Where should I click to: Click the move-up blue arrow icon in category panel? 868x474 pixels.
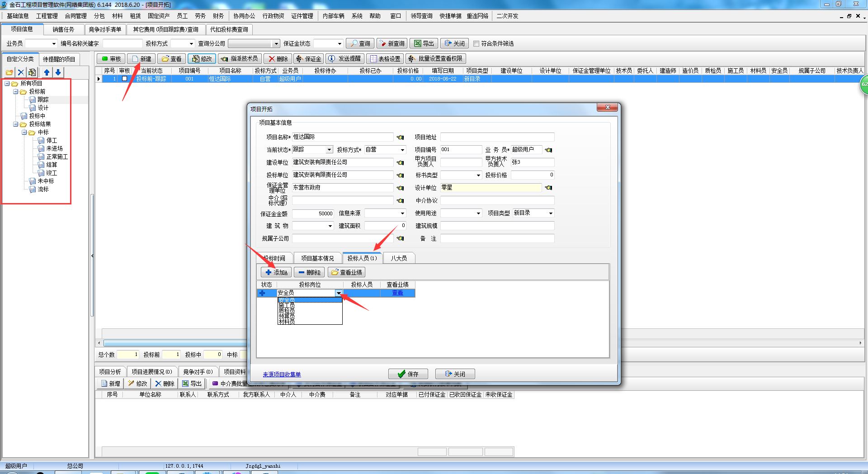(x=47, y=72)
